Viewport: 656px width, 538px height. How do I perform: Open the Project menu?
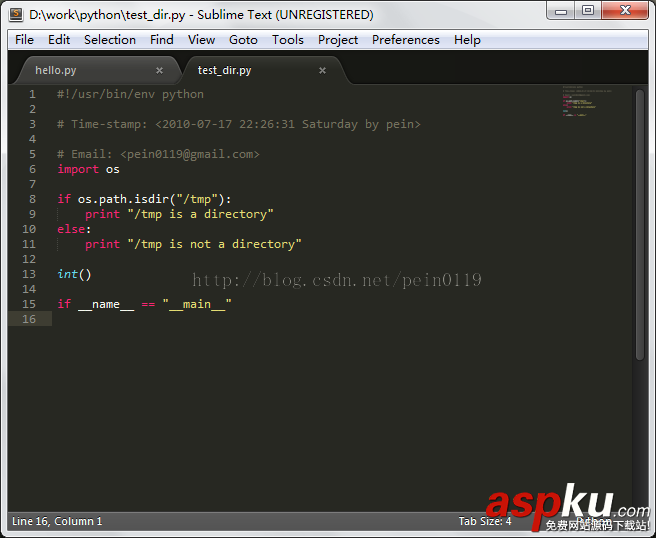tap(338, 40)
